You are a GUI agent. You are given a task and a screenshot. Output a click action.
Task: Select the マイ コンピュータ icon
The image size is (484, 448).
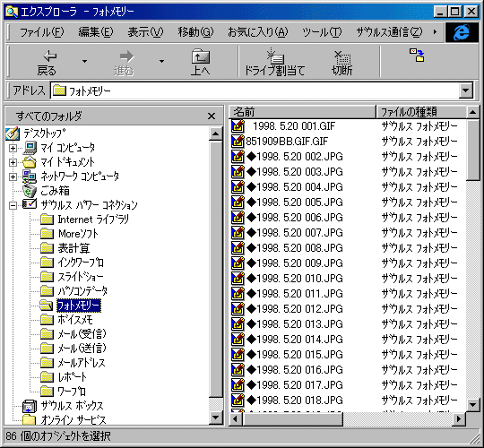30,148
